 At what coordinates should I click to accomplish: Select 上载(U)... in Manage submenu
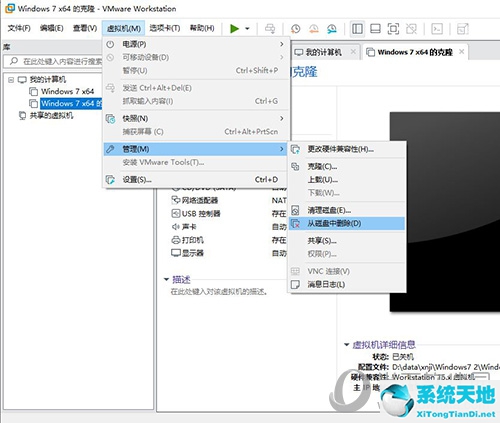click(x=347, y=180)
